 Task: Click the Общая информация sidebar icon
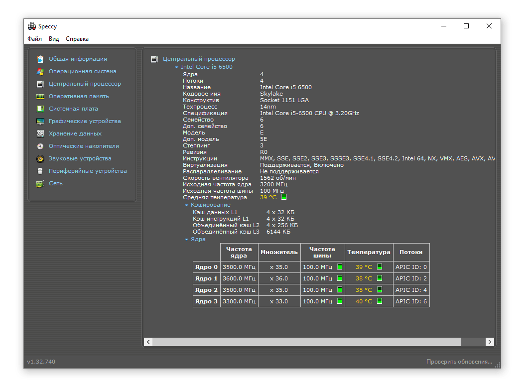tap(40, 59)
